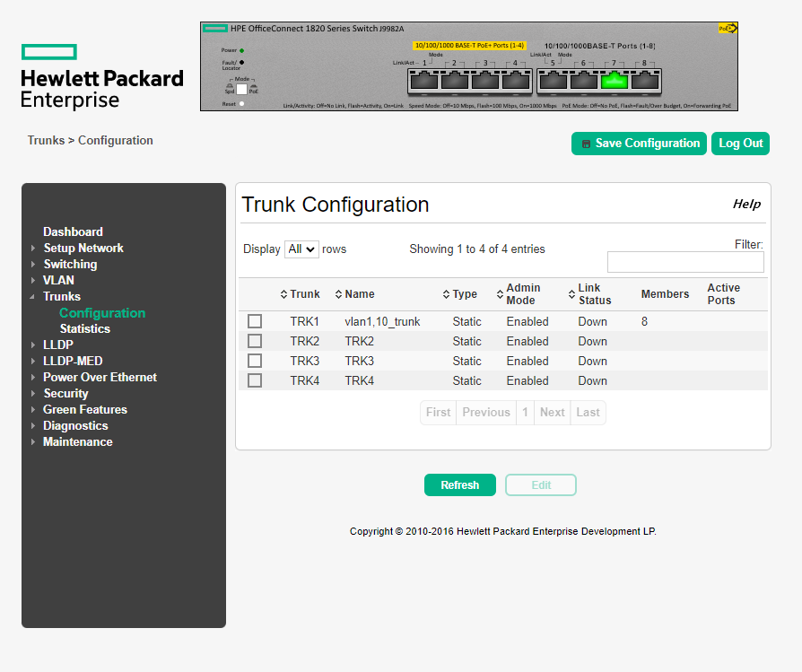802x672 pixels.
Task: Click the Log Out button
Action: click(740, 144)
